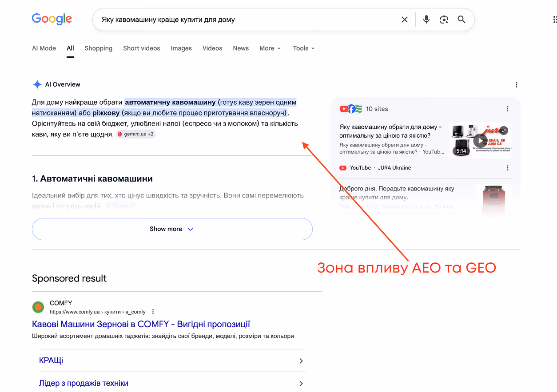This screenshot has width=557, height=392.
Task: Open gemini.ua +2 source chip
Action: (x=136, y=134)
